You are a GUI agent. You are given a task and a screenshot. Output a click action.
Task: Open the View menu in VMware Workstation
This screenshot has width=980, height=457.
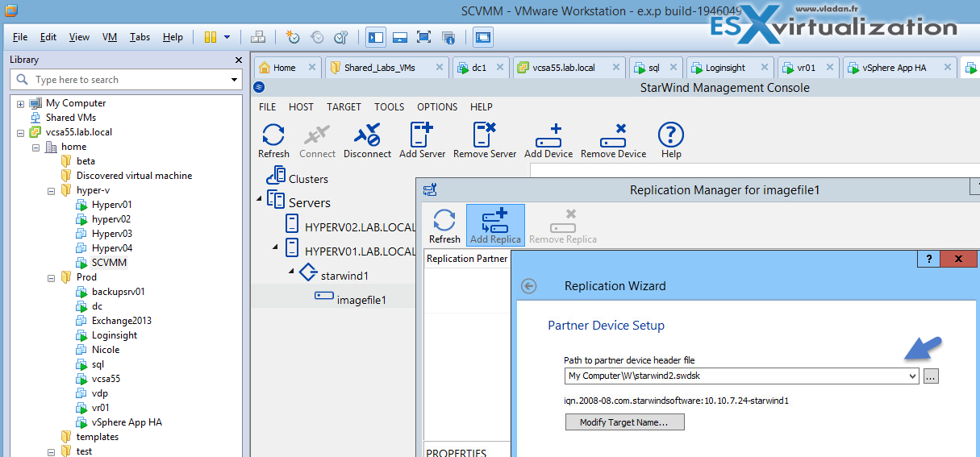click(x=79, y=37)
